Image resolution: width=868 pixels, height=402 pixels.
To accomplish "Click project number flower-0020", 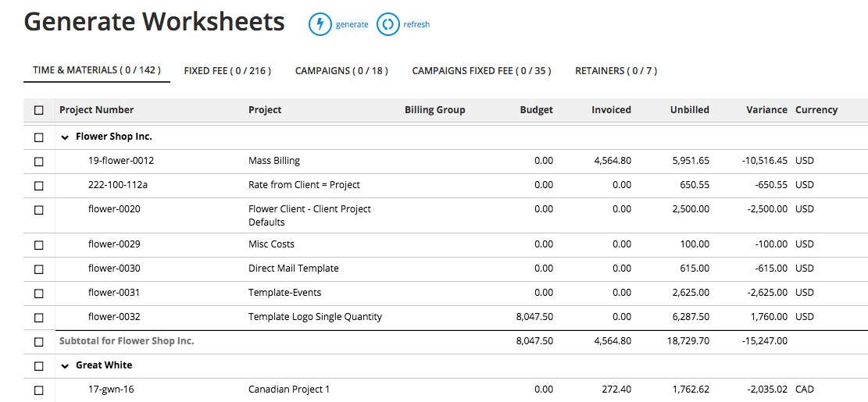I will coord(114,209).
